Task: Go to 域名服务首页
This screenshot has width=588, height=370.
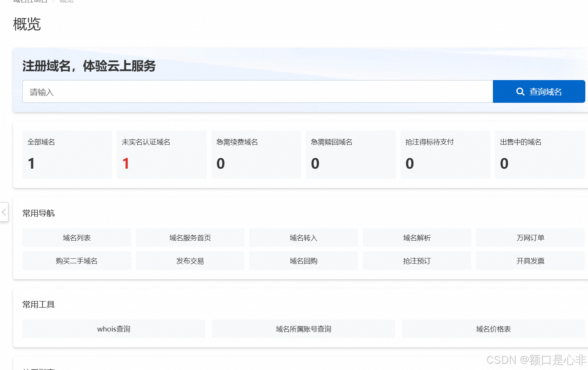Action: (190, 238)
